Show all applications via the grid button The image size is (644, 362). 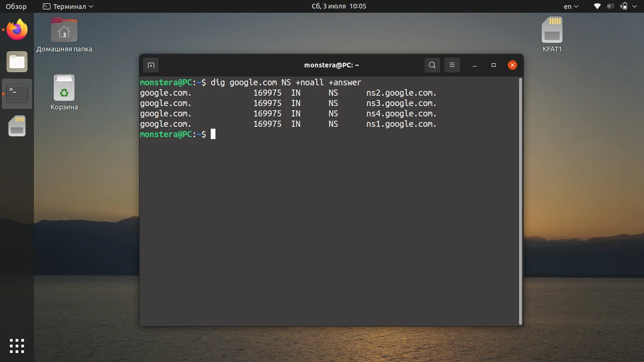point(17,346)
